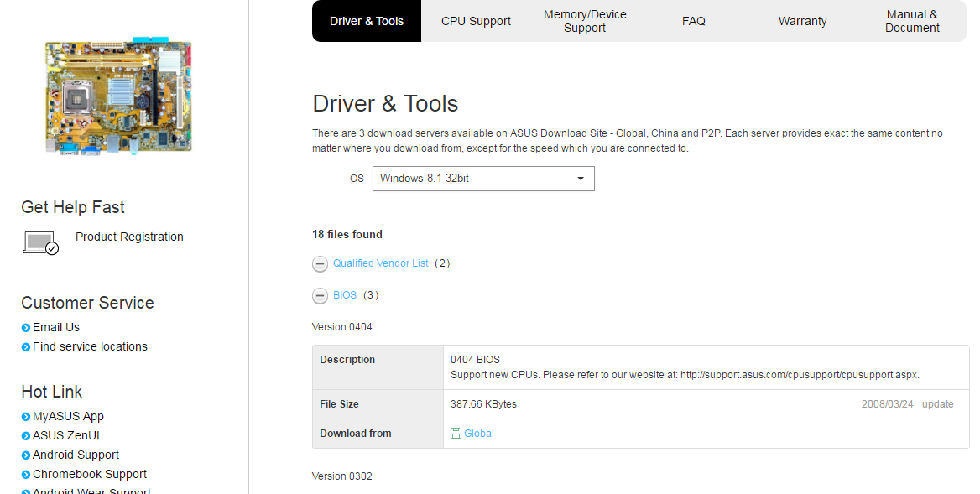Click the 'Hot Link' heading
Viewport: 980px width, 494px height.
click(52, 393)
